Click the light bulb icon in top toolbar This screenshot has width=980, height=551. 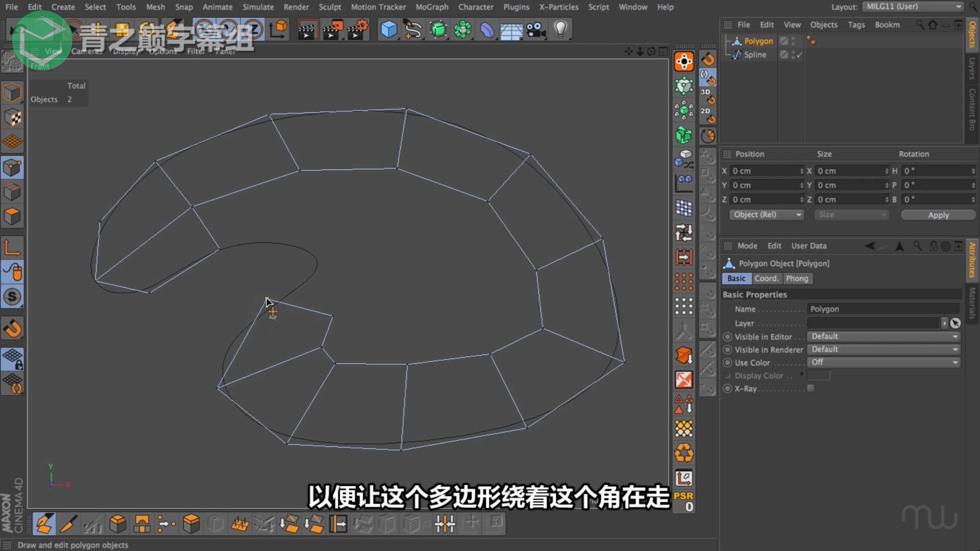pos(560,30)
